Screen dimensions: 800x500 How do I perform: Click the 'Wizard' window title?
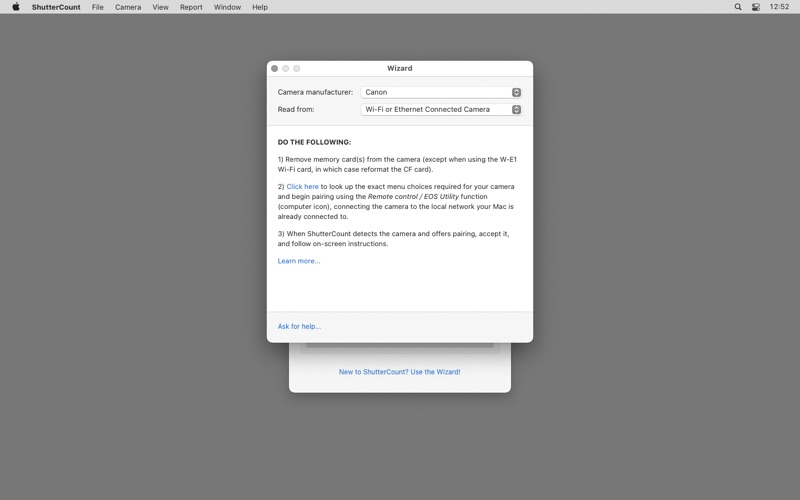click(399, 68)
